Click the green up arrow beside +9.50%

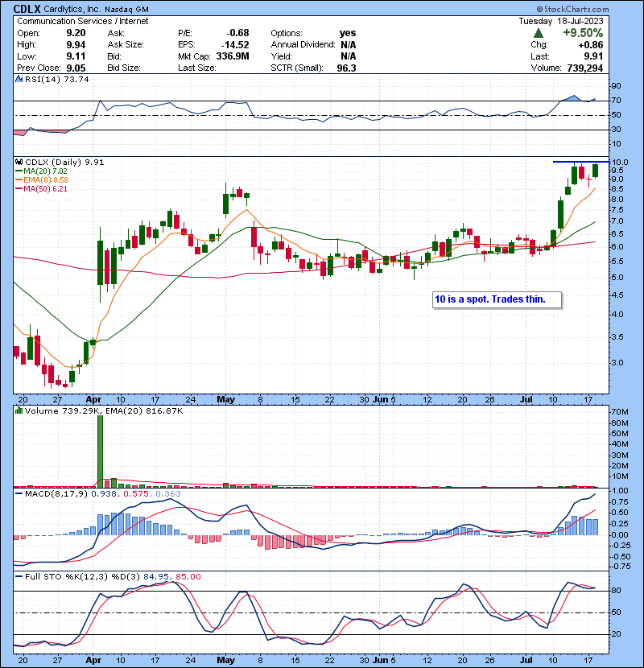tap(539, 34)
